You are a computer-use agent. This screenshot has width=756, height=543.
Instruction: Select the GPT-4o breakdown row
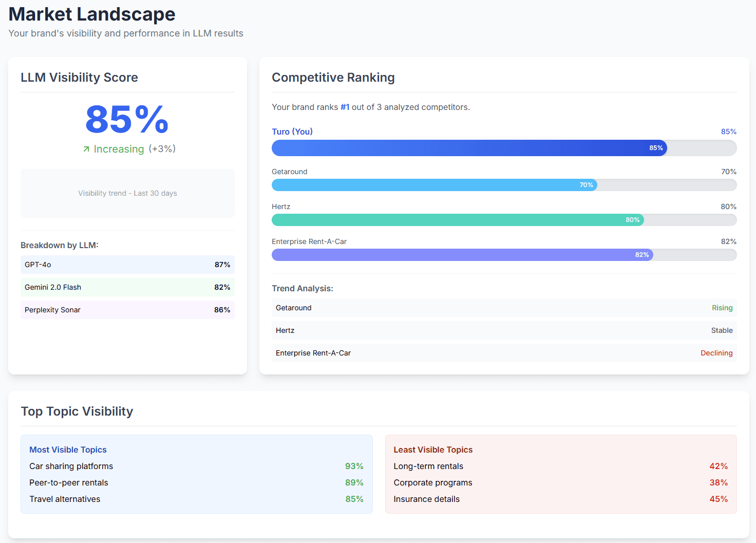tap(127, 265)
